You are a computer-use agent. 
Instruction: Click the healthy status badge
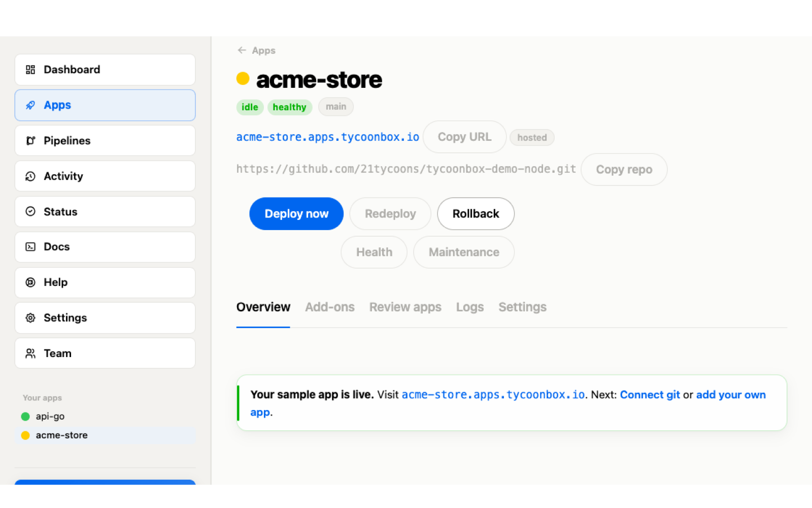tap(289, 107)
